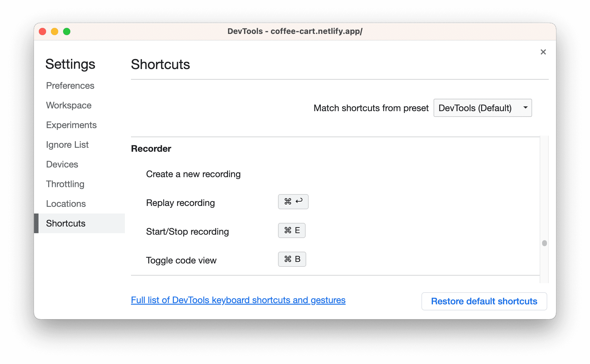Click the Toggle code view shortcut icon
Image resolution: width=590 pixels, height=364 pixels.
point(292,259)
